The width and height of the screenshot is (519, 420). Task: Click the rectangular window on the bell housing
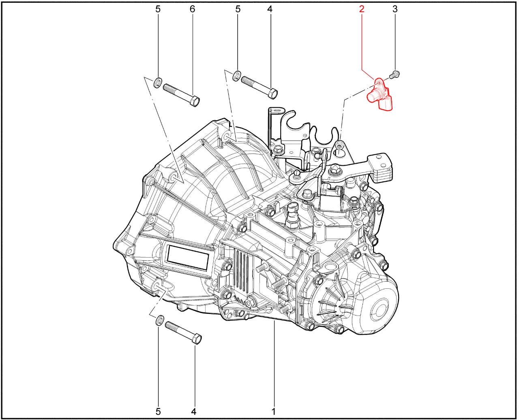click(188, 258)
